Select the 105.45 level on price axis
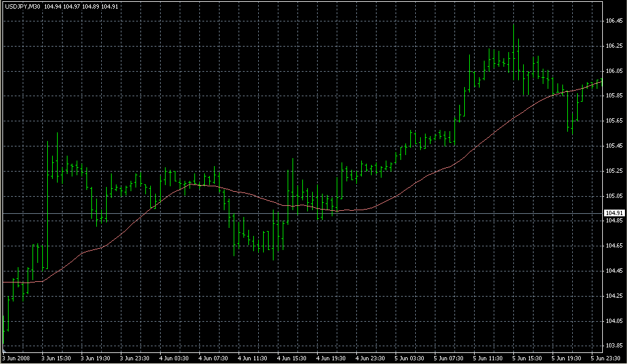Screen dimensions: 628x364 (614, 146)
